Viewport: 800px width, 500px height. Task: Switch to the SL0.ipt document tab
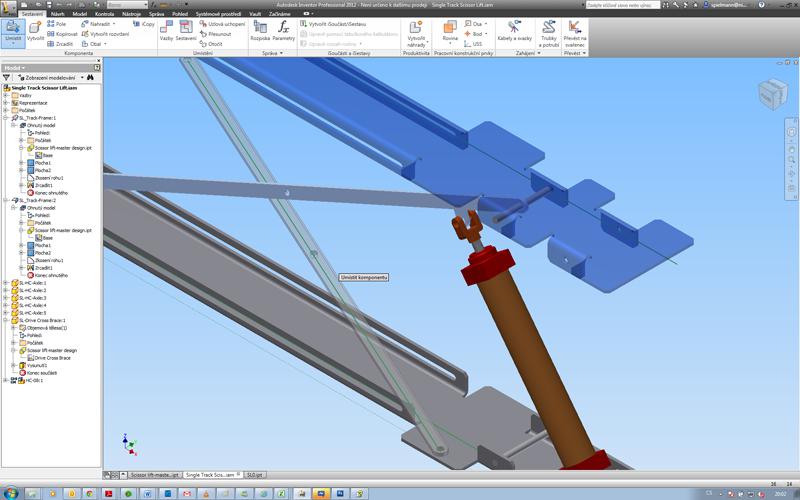point(255,475)
